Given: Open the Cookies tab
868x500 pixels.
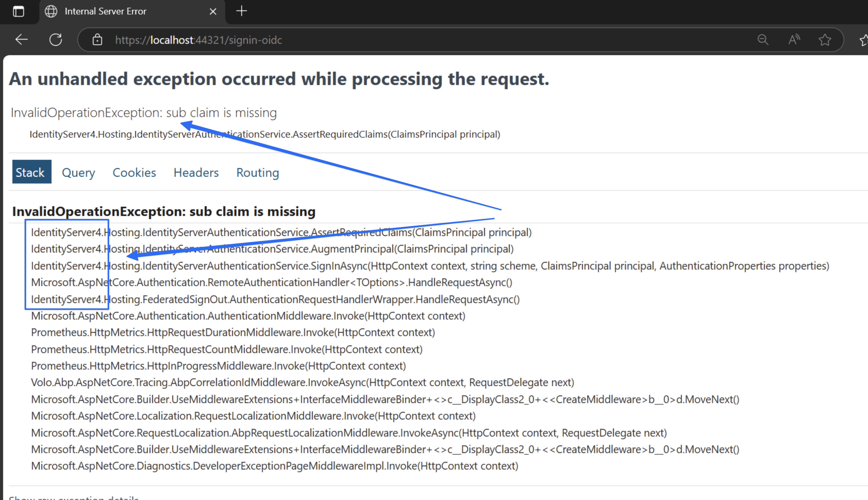Looking at the screenshot, I should point(134,172).
